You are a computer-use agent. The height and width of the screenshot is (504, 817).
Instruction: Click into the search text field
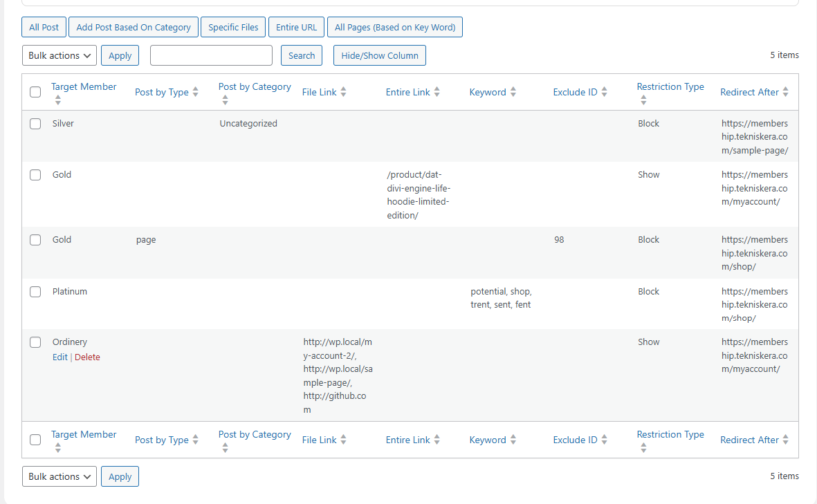pos(211,55)
